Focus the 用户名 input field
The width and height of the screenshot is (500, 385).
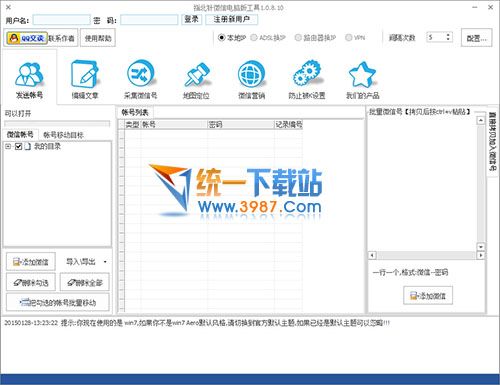(x=62, y=20)
